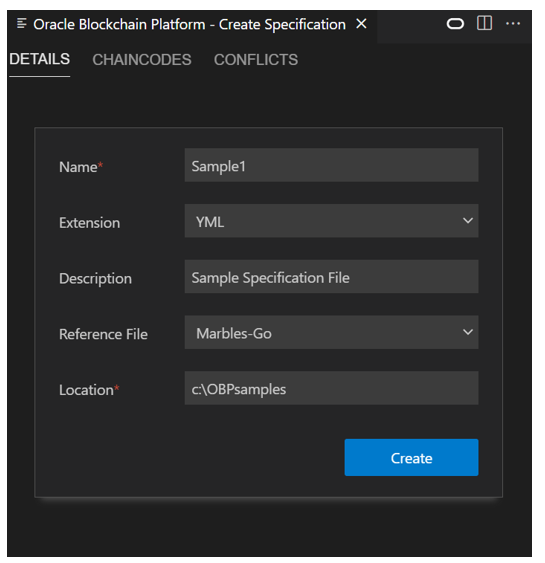Click the Name input field with Sample1

pyautogui.click(x=331, y=165)
